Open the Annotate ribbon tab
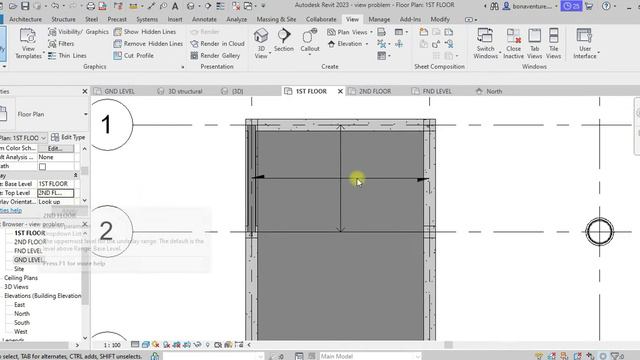 (x=204, y=19)
